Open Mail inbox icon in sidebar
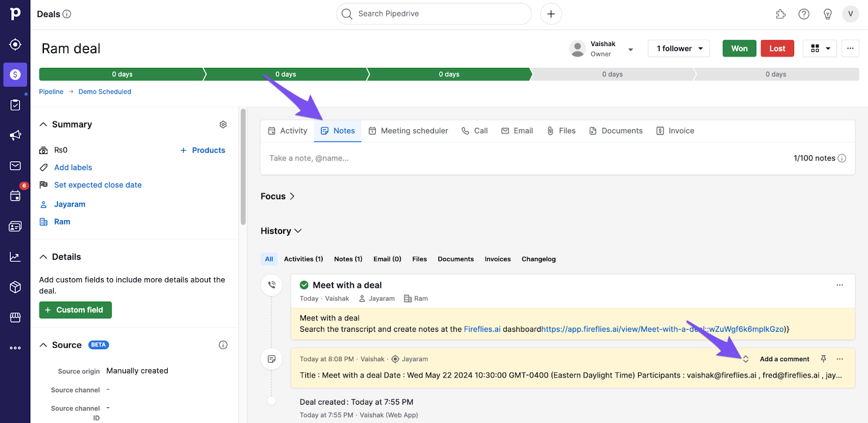This screenshot has width=868, height=423. tap(15, 165)
